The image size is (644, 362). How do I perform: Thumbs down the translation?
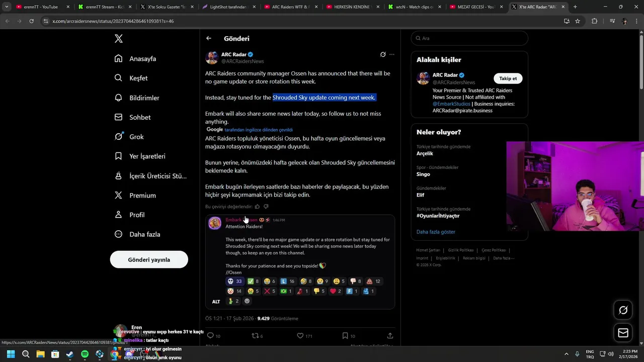click(266, 207)
